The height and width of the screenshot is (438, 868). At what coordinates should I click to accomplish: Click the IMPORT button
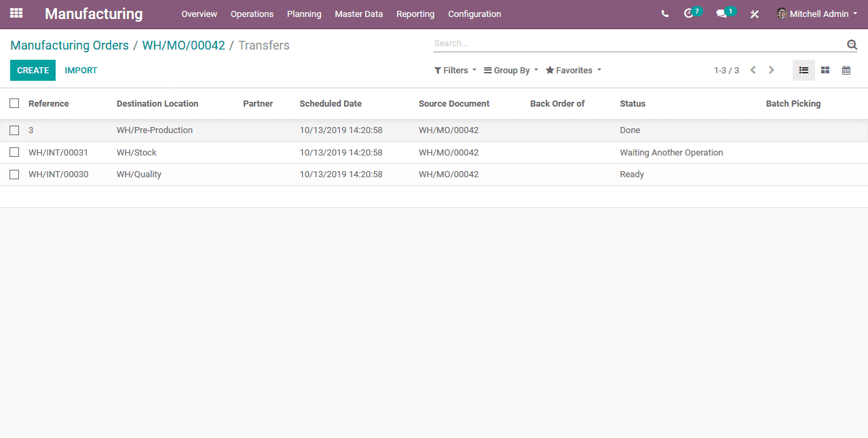81,71
